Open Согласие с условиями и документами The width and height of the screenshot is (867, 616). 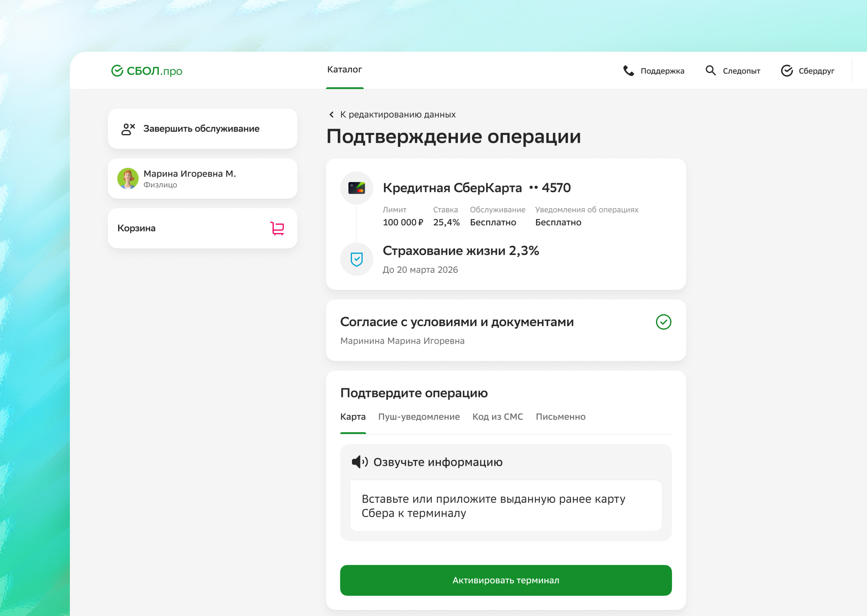[506, 330]
